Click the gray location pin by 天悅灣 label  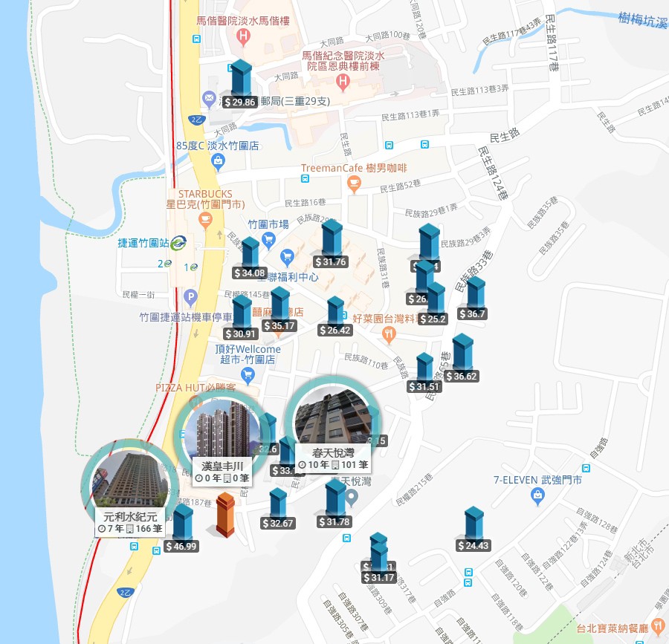(x=351, y=498)
